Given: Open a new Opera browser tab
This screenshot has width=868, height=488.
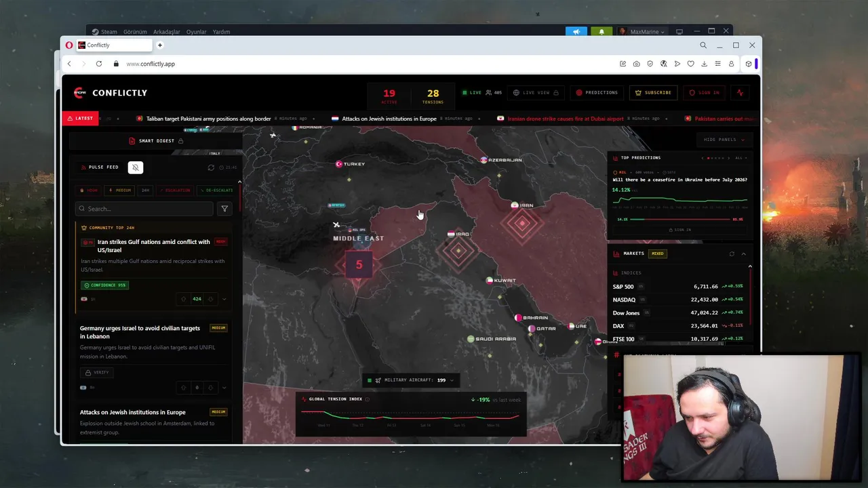Looking at the screenshot, I should pyautogui.click(x=160, y=45).
